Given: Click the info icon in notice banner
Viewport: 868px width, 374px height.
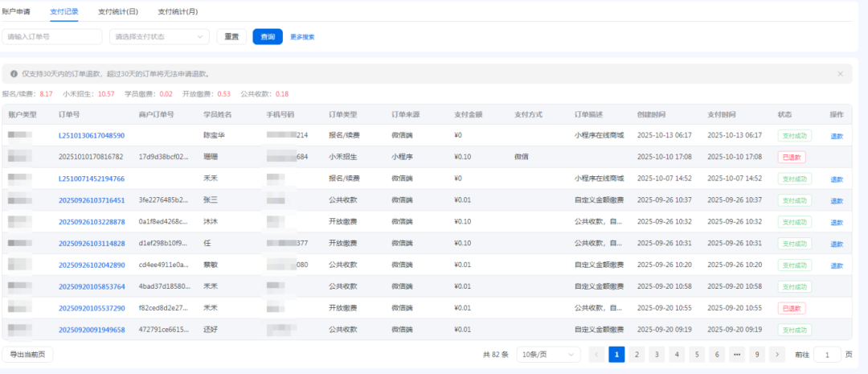Looking at the screenshot, I should click(x=14, y=74).
